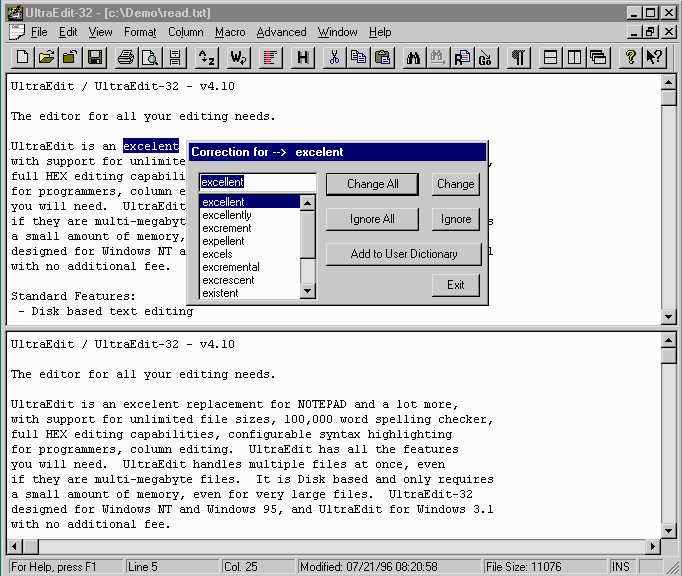The image size is (682, 576).
Task: Click the Tile Vertical windows icon
Action: pyautogui.click(x=575, y=57)
